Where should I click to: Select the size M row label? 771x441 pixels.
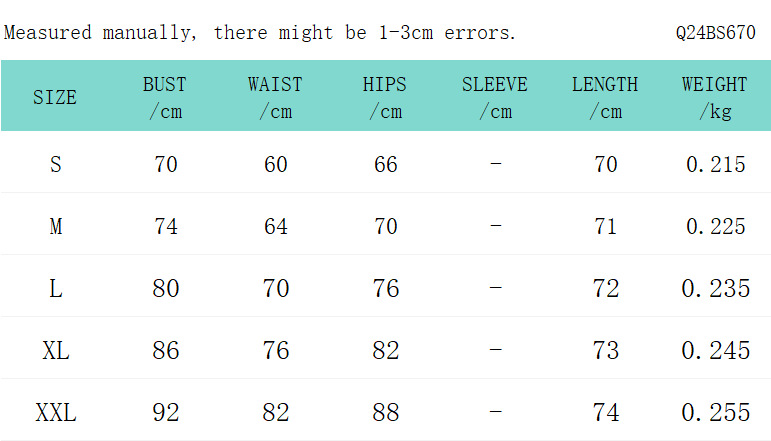tap(55, 226)
